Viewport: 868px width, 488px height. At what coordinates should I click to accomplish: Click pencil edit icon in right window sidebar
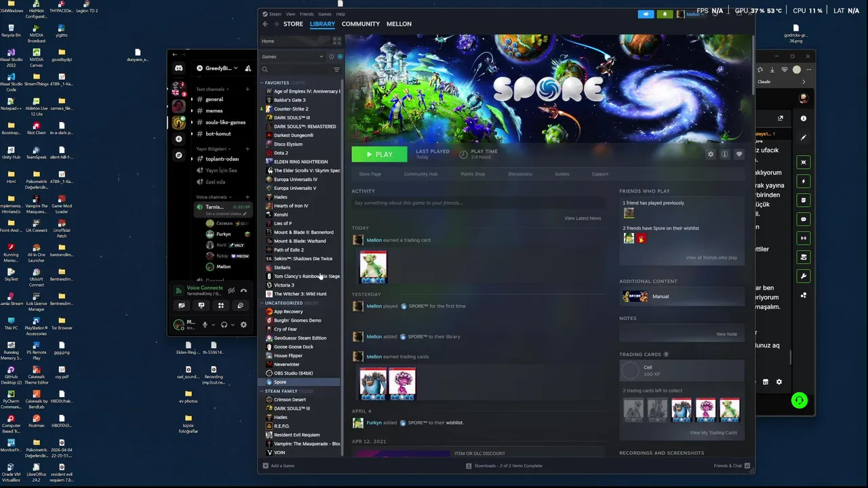[804, 138]
